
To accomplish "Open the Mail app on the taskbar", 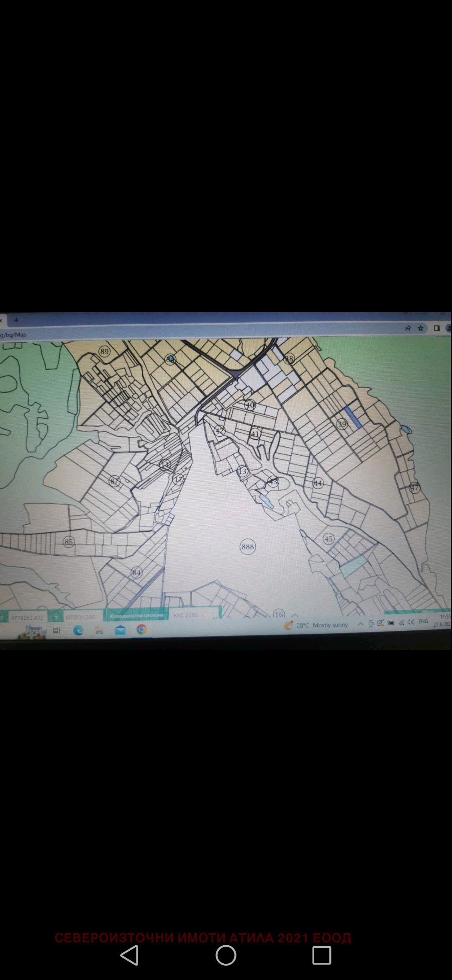I will 121,630.
